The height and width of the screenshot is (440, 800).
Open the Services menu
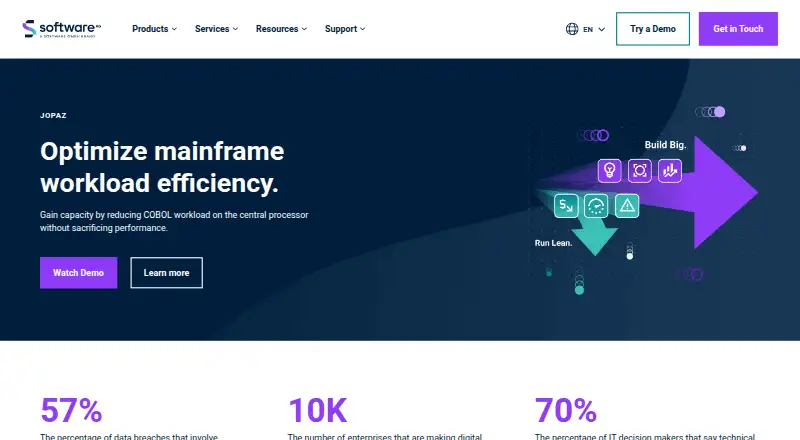216,29
